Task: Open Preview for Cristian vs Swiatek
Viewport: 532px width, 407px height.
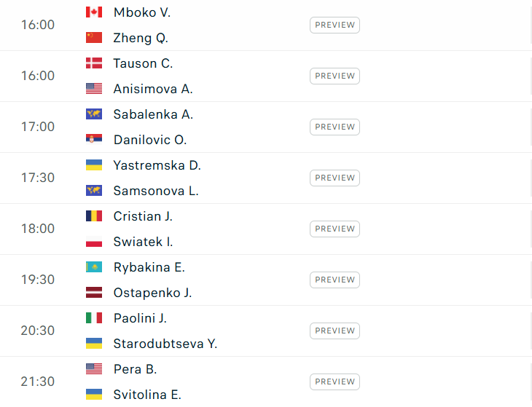Action: (x=335, y=229)
